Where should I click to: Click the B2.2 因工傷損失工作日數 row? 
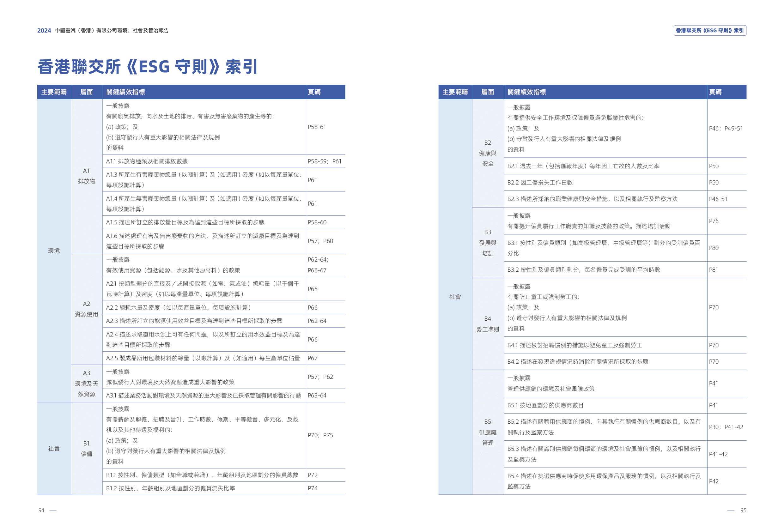(540, 183)
